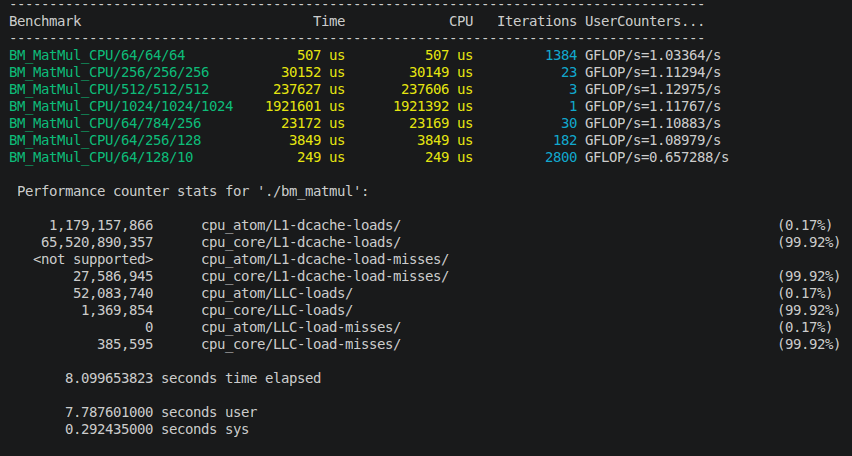Viewport: 852px width, 456px height.
Task: Click the counter value 1,369,854
Action: click(x=117, y=310)
